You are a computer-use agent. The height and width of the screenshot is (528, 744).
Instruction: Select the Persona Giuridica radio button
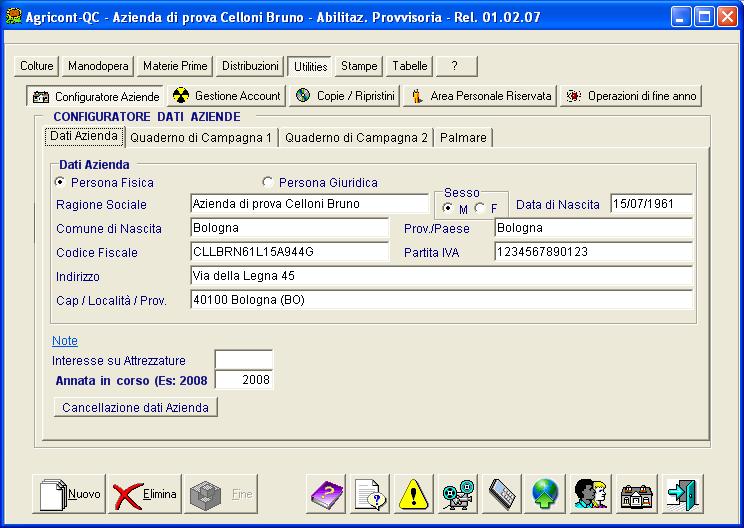[267, 183]
